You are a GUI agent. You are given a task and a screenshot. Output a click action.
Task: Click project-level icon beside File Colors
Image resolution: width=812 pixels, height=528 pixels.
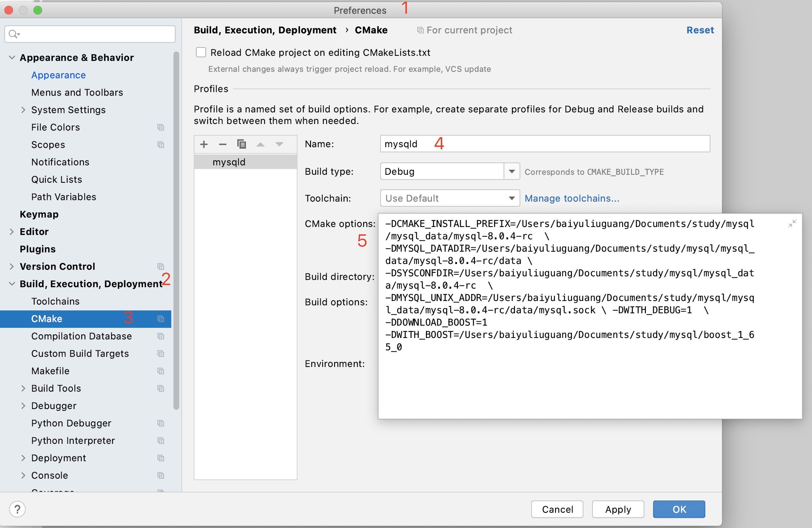point(161,127)
